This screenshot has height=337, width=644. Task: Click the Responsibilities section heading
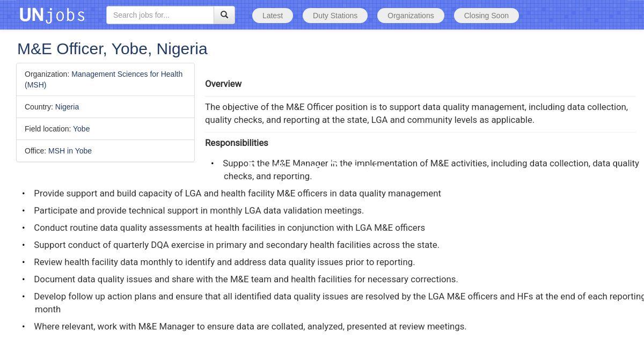237,143
